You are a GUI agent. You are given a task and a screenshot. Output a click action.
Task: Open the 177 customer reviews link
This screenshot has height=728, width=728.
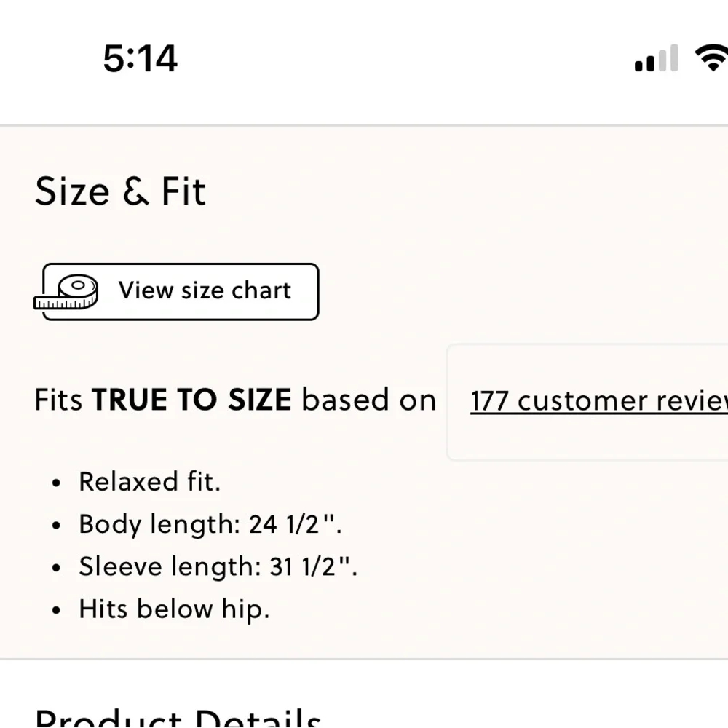599,401
